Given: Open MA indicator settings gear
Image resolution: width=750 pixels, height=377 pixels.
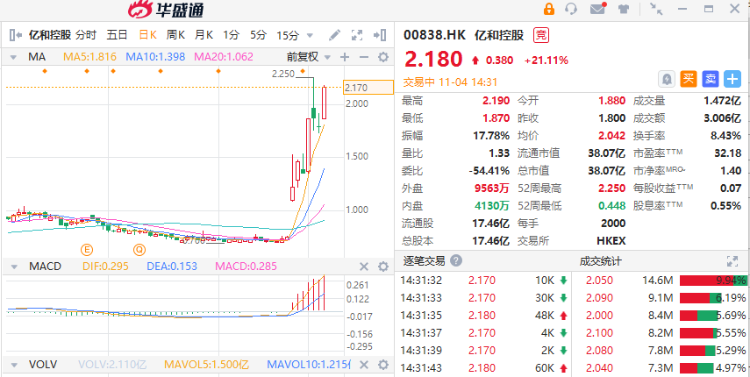Looking at the screenshot, I should click(383, 57).
